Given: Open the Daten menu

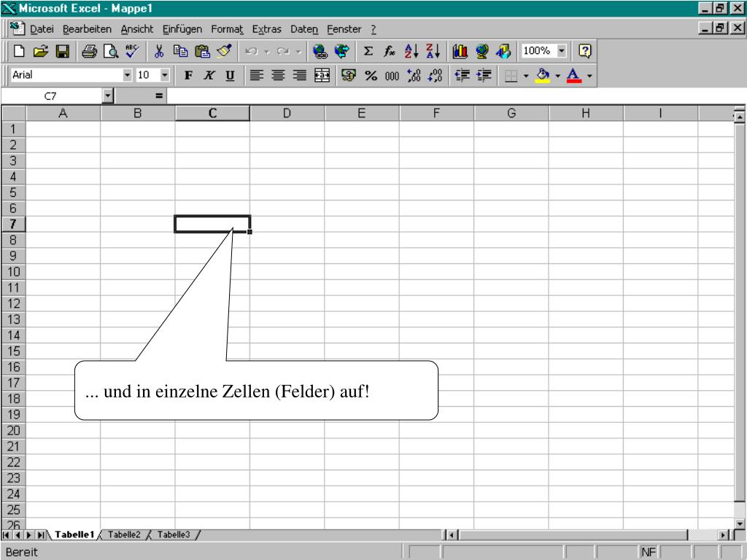Looking at the screenshot, I should [x=304, y=29].
